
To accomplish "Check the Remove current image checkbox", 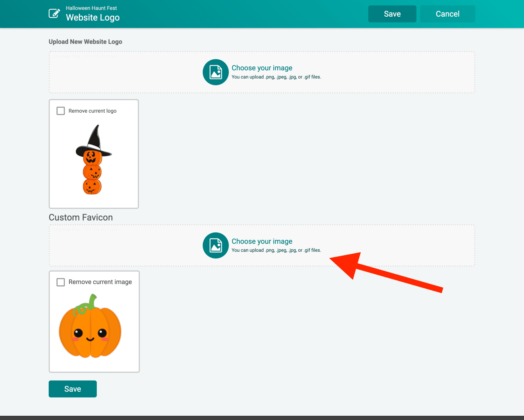I will point(61,282).
